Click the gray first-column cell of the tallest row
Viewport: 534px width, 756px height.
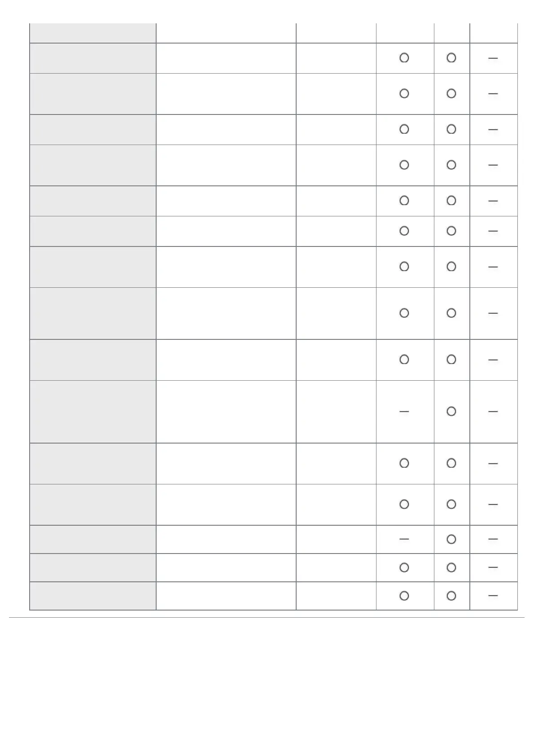click(x=93, y=412)
